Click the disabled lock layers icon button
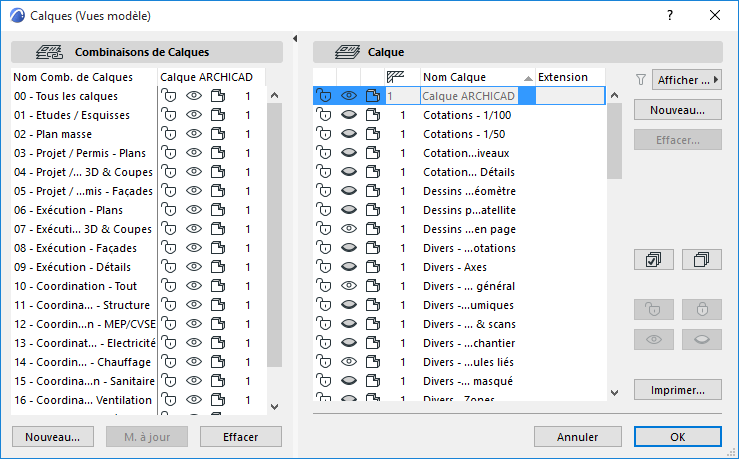739x459 pixels. (701, 309)
